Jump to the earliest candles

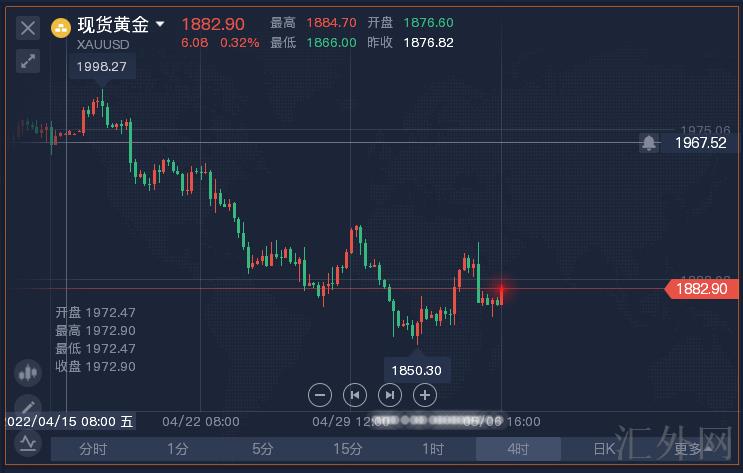[x=355, y=394]
